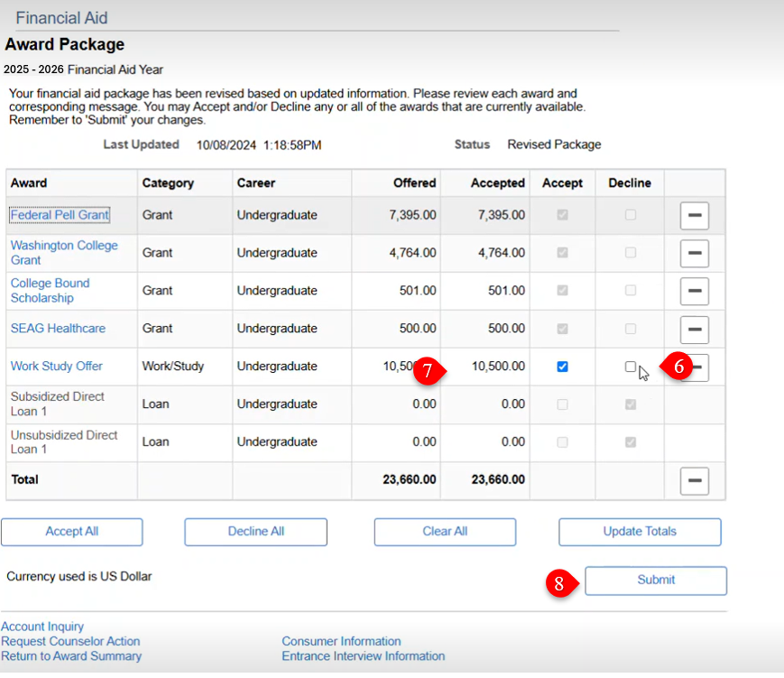Click the Update Totals button
The width and height of the screenshot is (784, 678).
click(640, 532)
